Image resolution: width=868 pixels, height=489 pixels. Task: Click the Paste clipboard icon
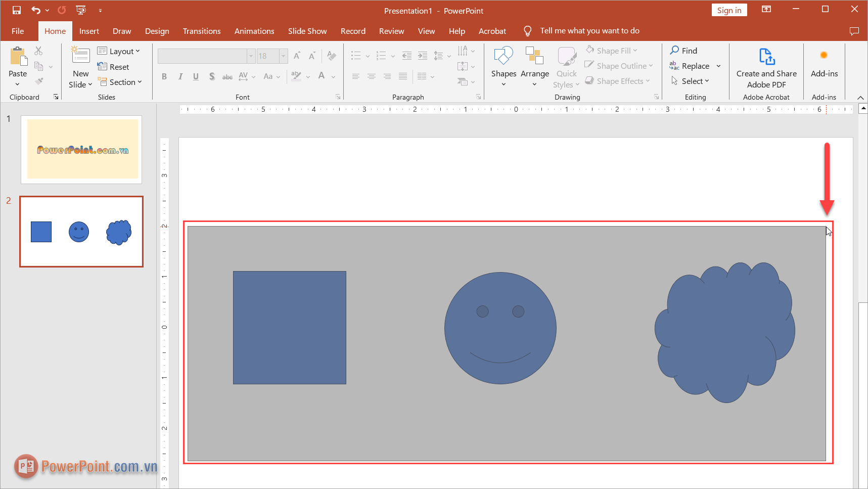tap(18, 57)
